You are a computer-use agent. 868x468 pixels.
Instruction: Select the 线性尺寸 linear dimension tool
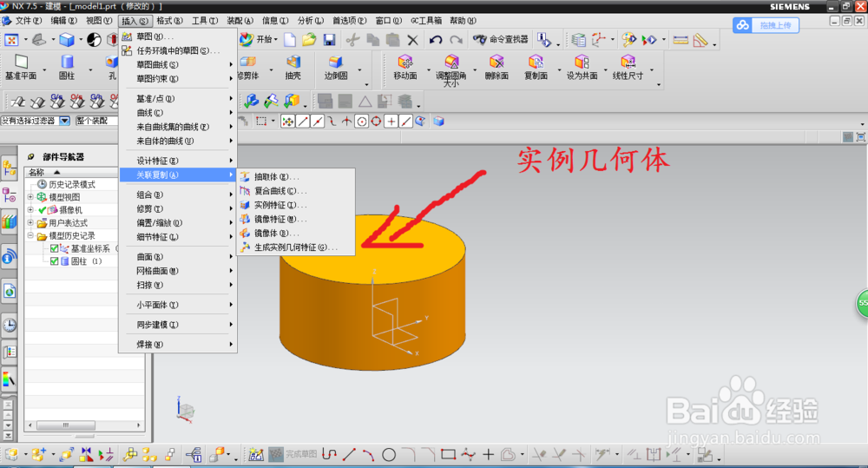click(628, 68)
